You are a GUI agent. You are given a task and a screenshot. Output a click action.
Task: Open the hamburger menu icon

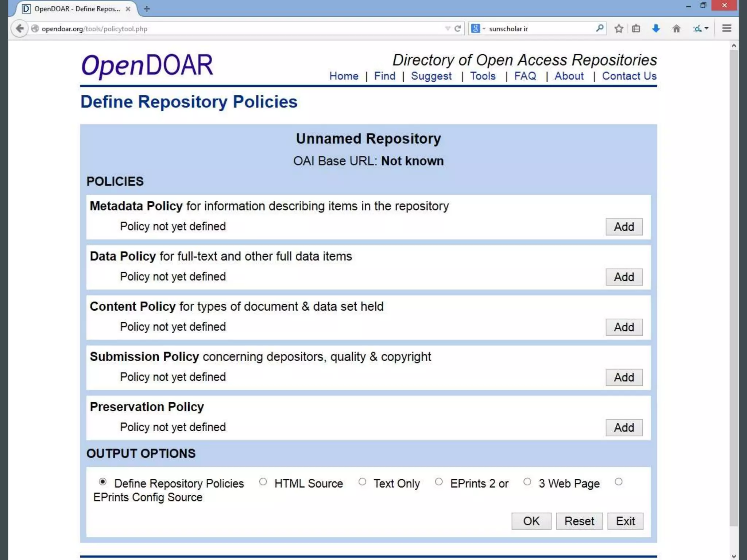pos(727,28)
